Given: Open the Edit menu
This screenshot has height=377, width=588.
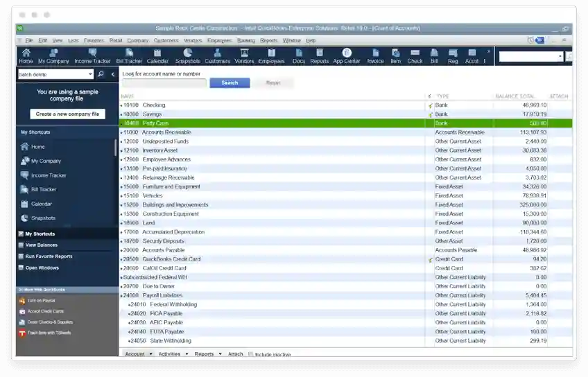Looking at the screenshot, I should tap(43, 40).
